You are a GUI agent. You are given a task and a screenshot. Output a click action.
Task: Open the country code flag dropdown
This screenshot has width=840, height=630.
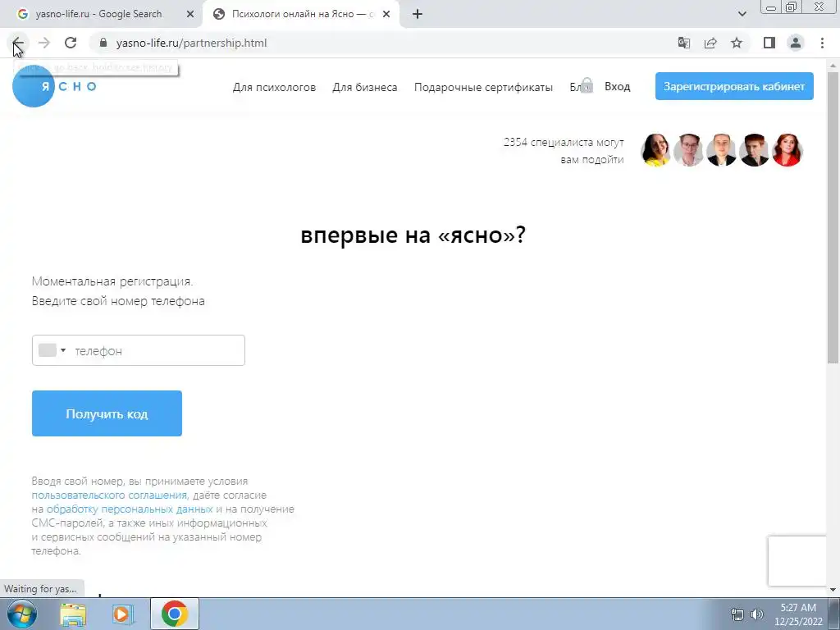(52, 350)
